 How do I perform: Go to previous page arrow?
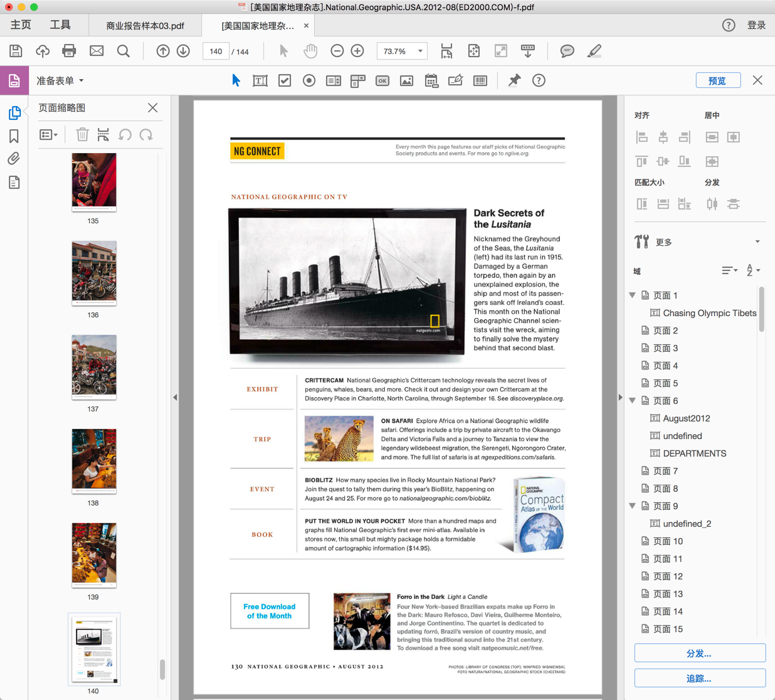coord(163,51)
